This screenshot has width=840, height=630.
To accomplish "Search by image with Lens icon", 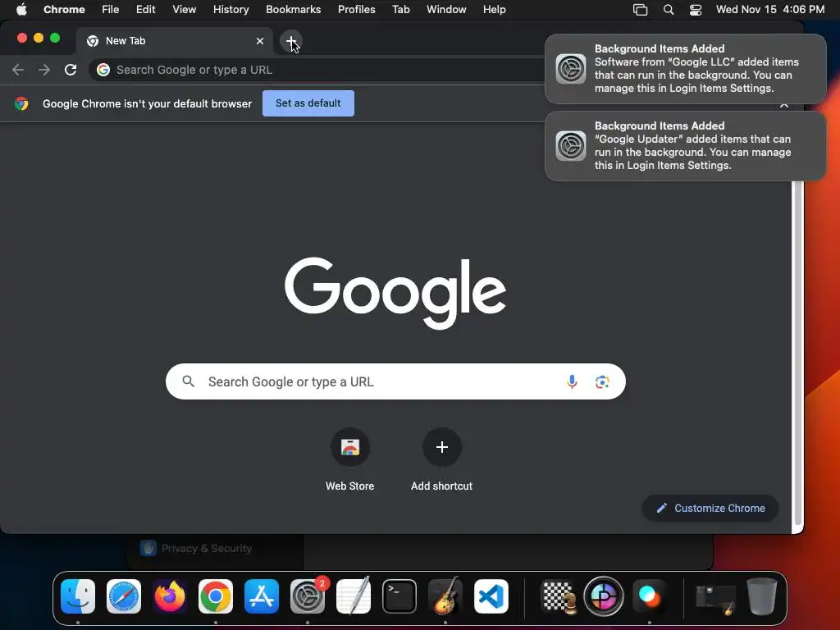I will (x=602, y=381).
